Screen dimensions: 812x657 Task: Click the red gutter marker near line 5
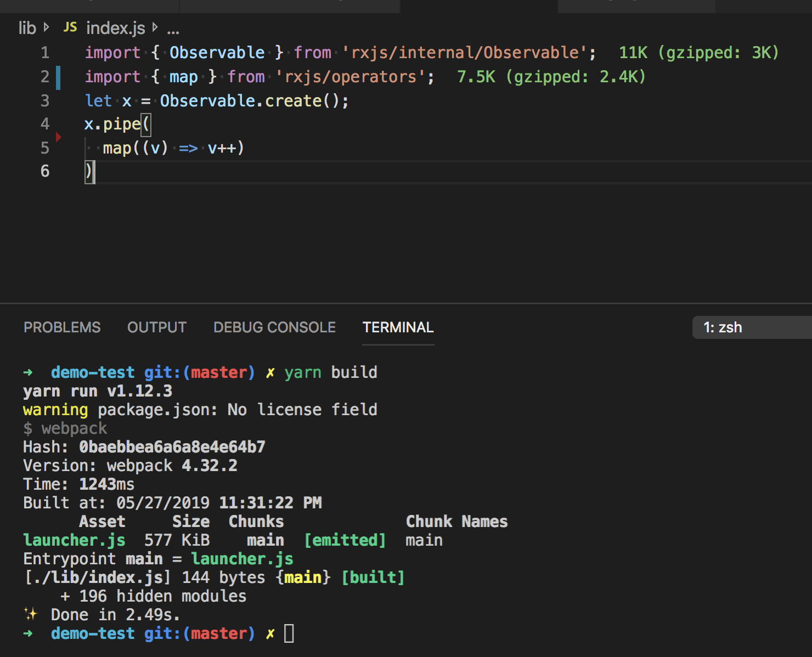pyautogui.click(x=58, y=137)
